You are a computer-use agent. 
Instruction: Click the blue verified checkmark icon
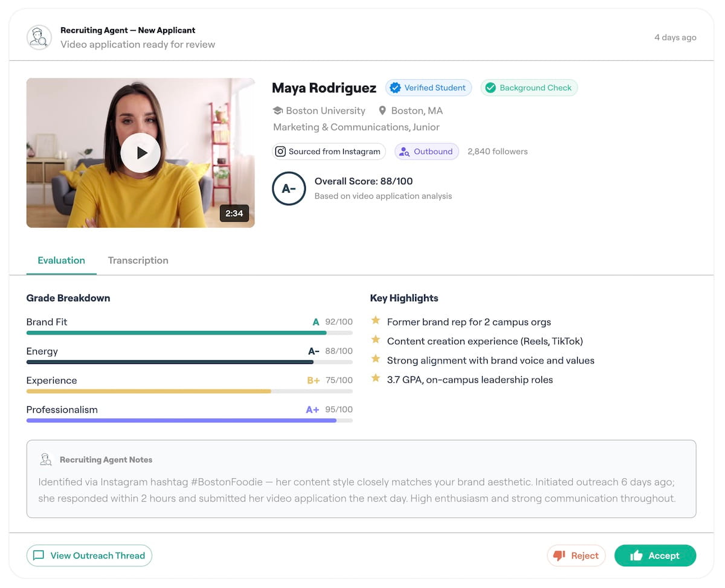[395, 88]
